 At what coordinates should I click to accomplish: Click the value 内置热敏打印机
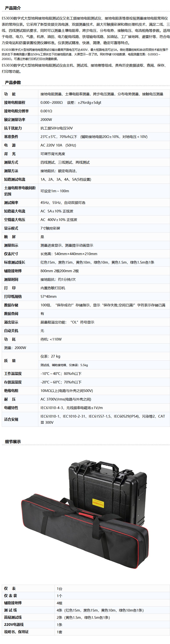click(53, 288)
